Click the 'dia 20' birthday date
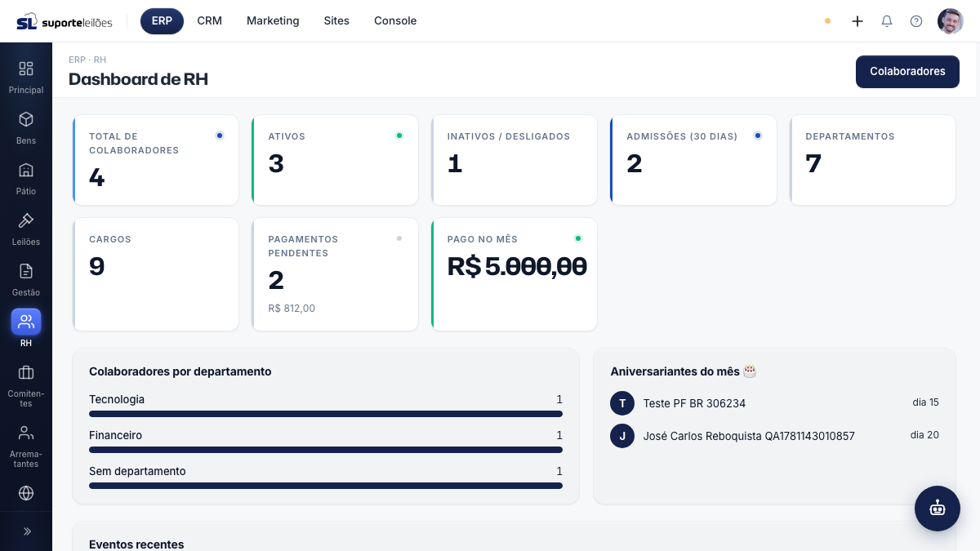Screen dimensions: 980x551 point(924,435)
